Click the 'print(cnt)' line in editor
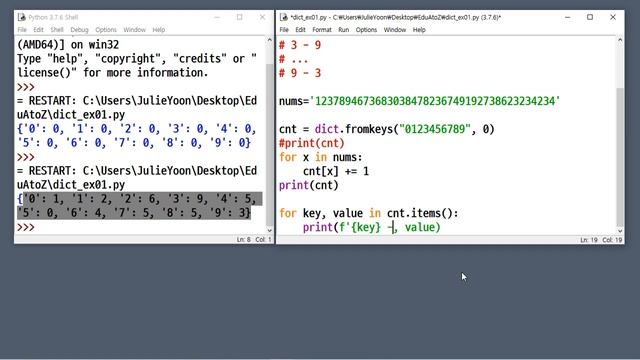The height and width of the screenshot is (360, 640). [309, 185]
